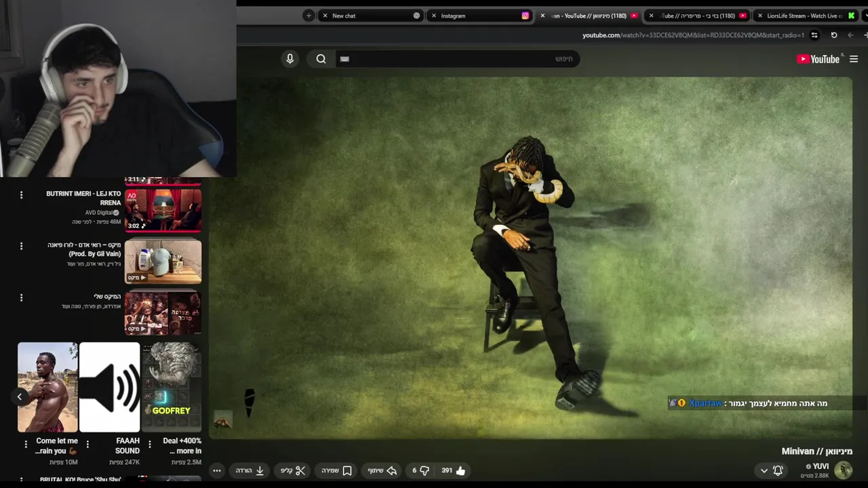
Task: Open a new browser tab with plus
Action: click(309, 16)
